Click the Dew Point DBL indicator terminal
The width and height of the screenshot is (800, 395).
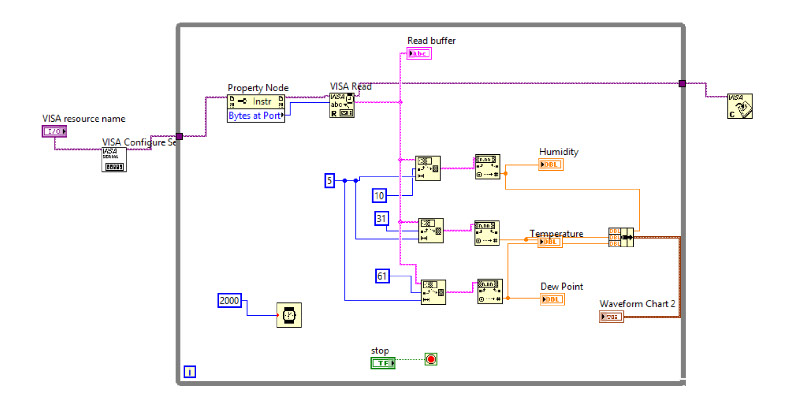[x=553, y=300]
